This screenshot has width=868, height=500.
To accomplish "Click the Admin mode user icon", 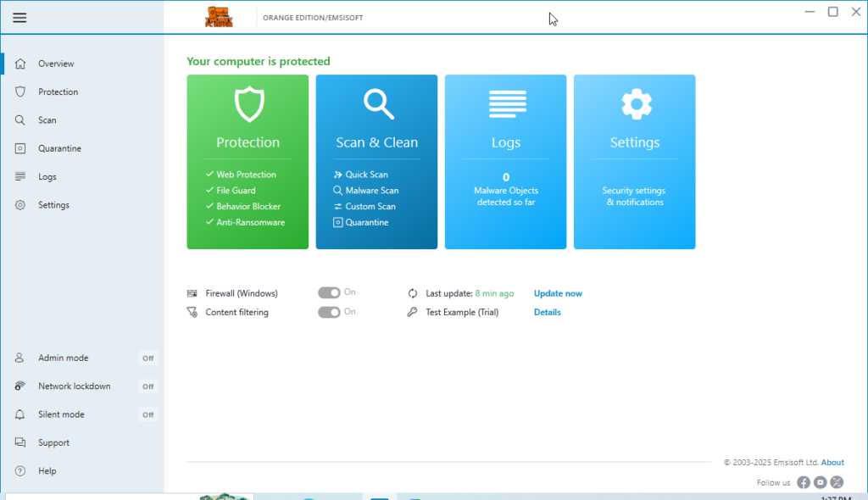I will [19, 358].
